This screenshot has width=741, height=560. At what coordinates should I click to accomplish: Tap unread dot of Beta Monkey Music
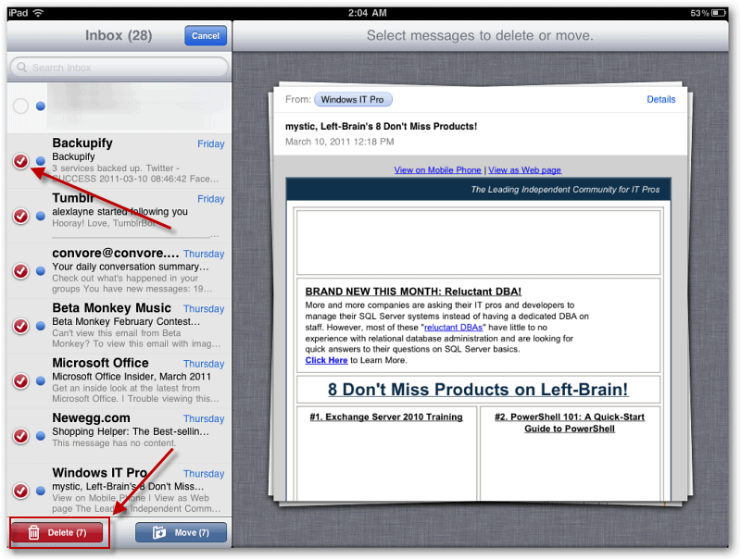pos(41,326)
